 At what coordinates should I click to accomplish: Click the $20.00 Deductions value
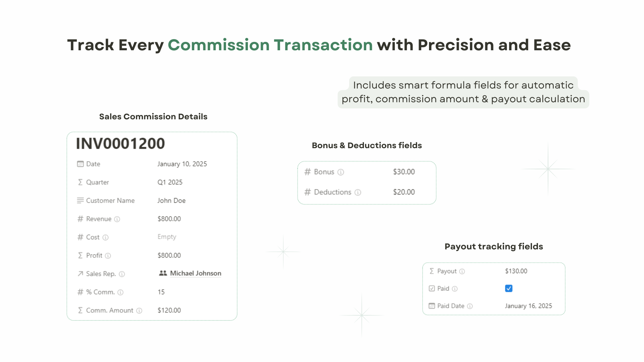[404, 192]
